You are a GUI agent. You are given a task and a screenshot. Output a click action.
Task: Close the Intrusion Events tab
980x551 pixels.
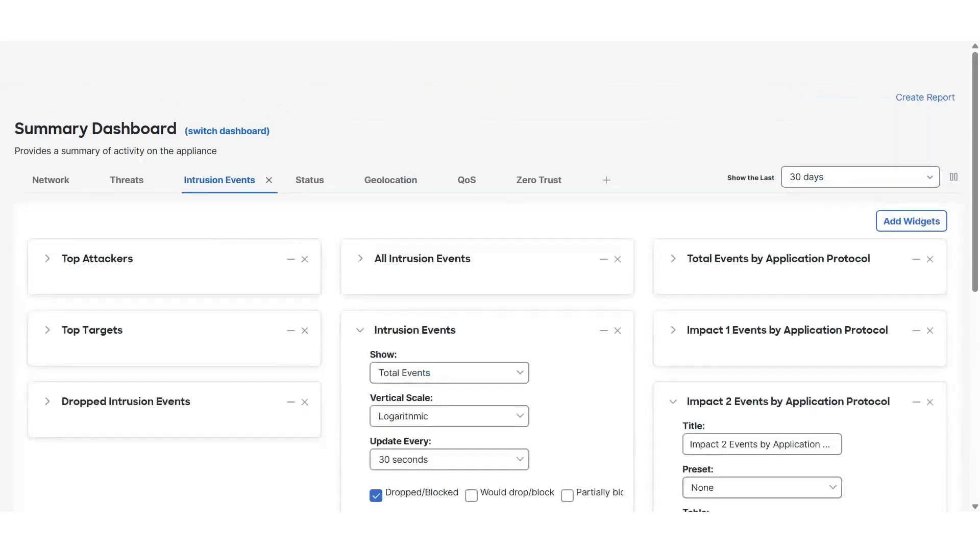pos(269,180)
